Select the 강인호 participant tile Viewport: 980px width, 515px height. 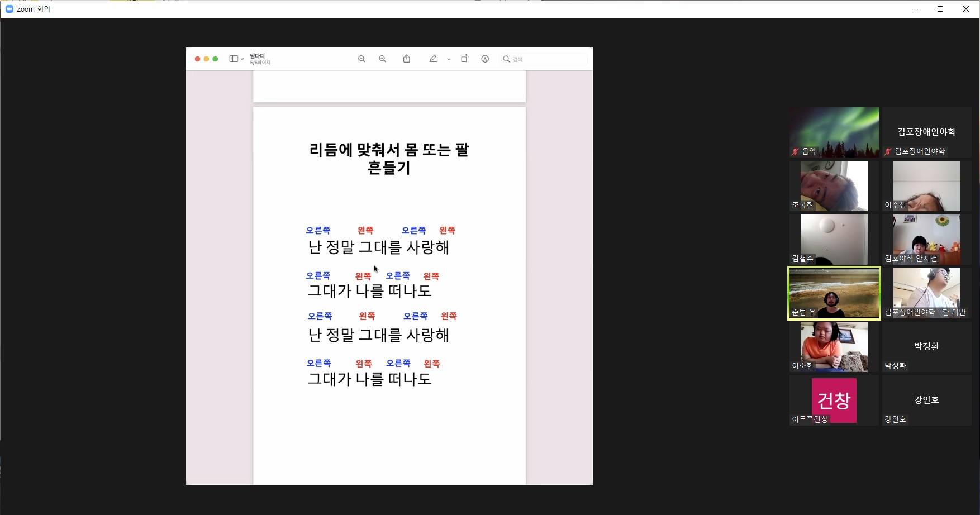coord(927,400)
